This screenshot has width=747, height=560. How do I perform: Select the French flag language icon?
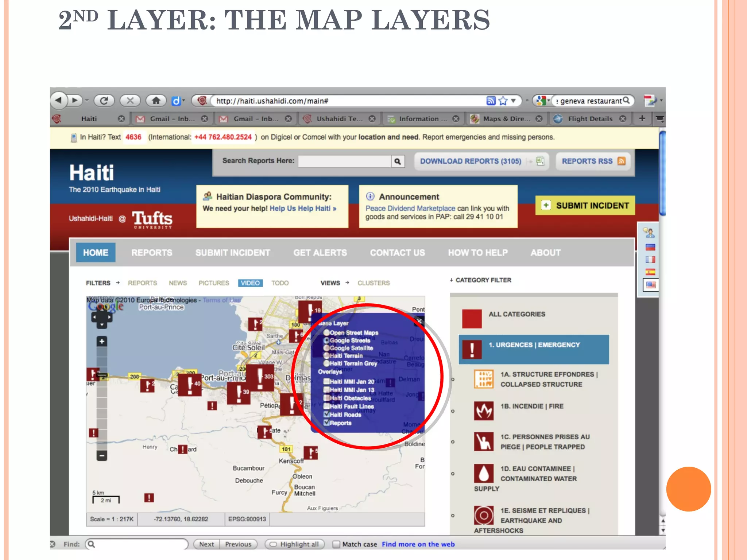pyautogui.click(x=650, y=260)
